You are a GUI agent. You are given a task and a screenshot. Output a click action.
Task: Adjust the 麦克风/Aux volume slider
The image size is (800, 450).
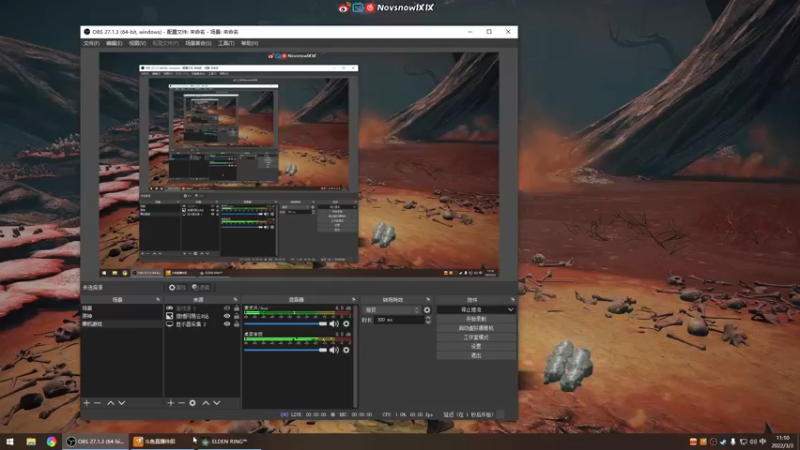pyautogui.click(x=285, y=323)
